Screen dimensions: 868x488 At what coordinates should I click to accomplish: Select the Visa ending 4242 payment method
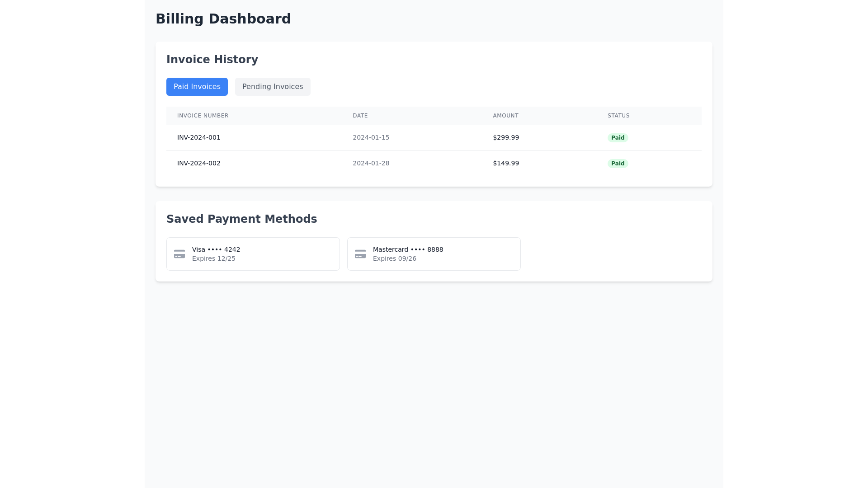253,253
